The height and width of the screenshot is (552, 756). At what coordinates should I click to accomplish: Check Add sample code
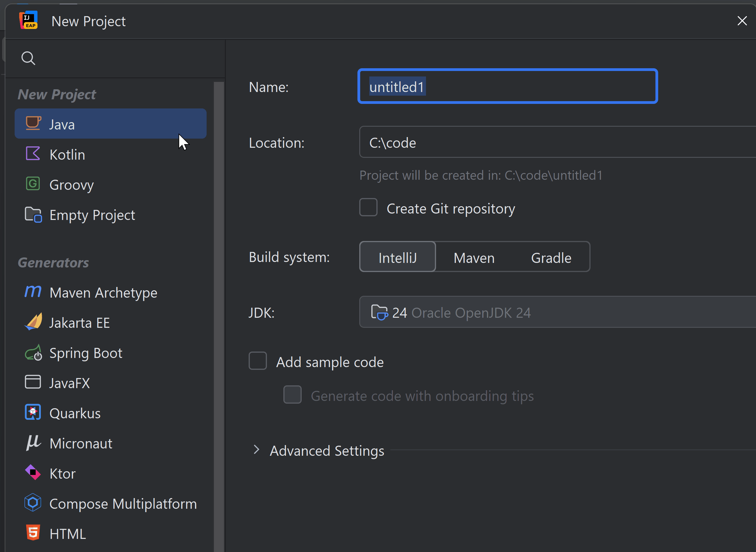tap(258, 361)
